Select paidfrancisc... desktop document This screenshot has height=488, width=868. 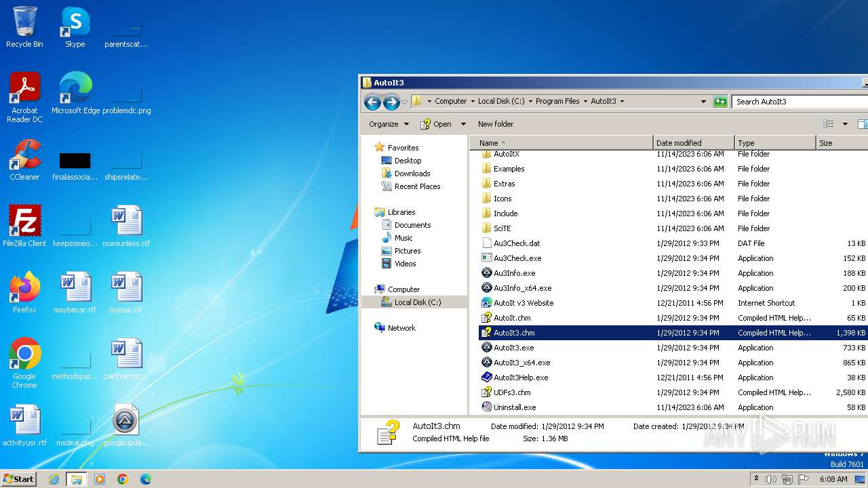[126, 359]
